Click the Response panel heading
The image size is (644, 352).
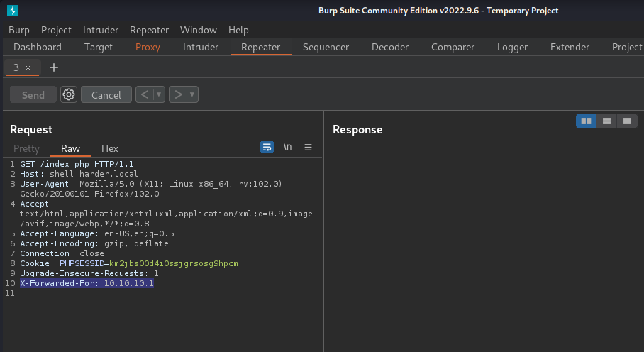click(357, 129)
